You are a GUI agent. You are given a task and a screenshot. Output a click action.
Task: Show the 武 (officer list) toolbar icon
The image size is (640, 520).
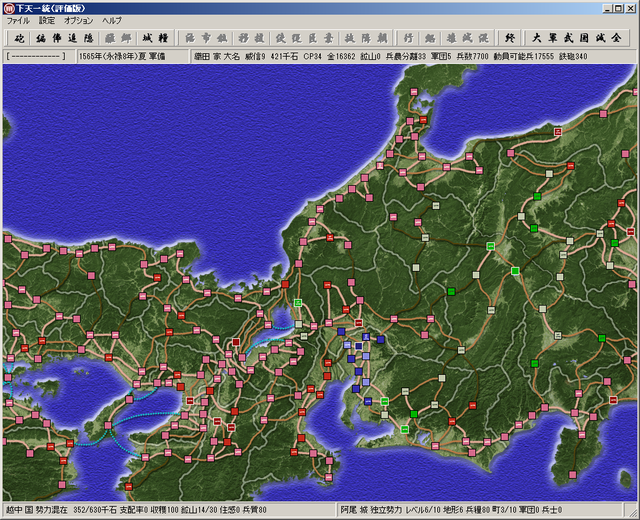(x=569, y=38)
